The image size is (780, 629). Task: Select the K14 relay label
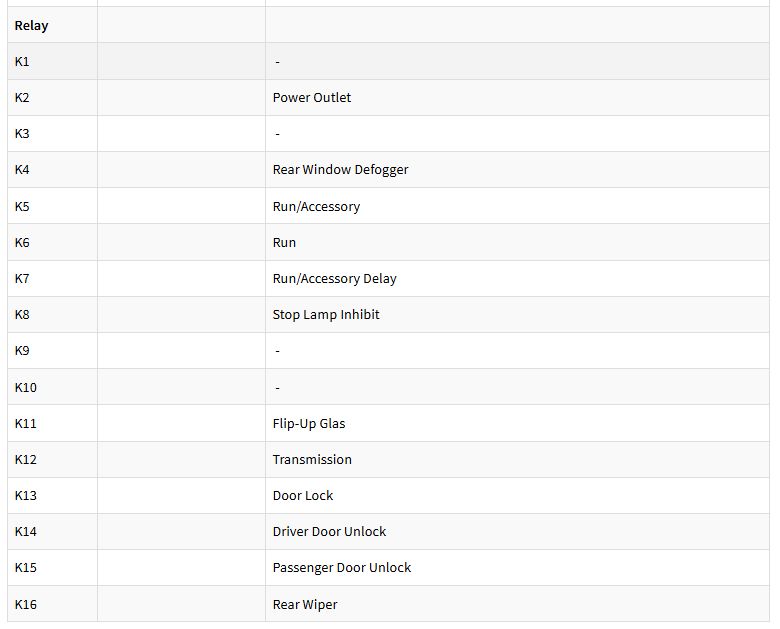tap(25, 531)
